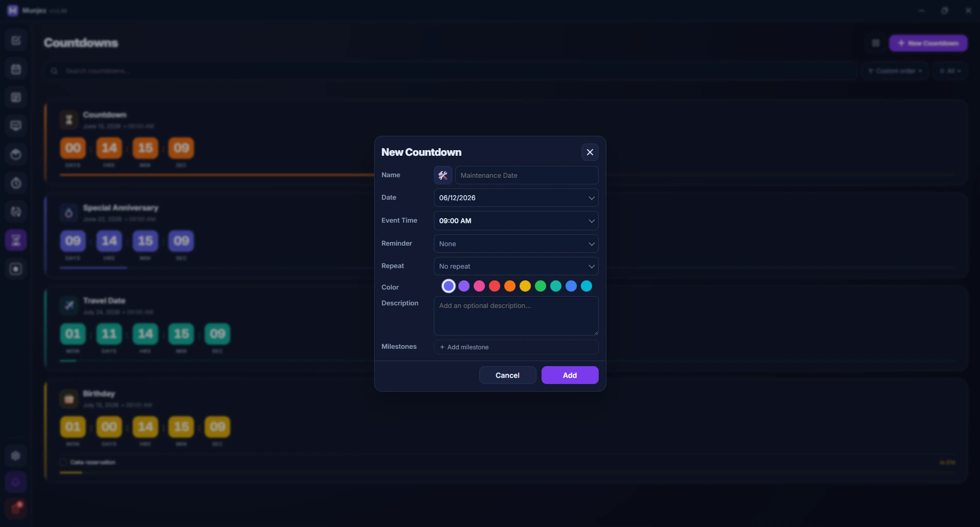Click the hourglass icon on Countdown card

tap(69, 119)
